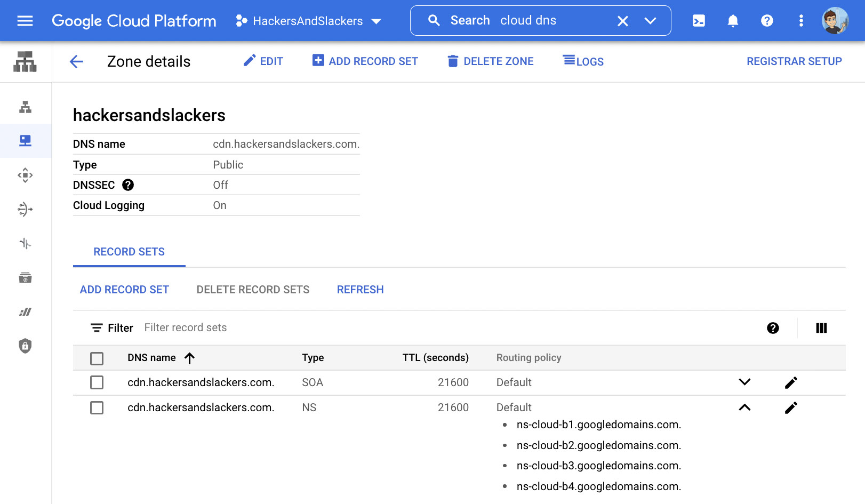
Task: Open the notifications bell
Action: pos(733,21)
